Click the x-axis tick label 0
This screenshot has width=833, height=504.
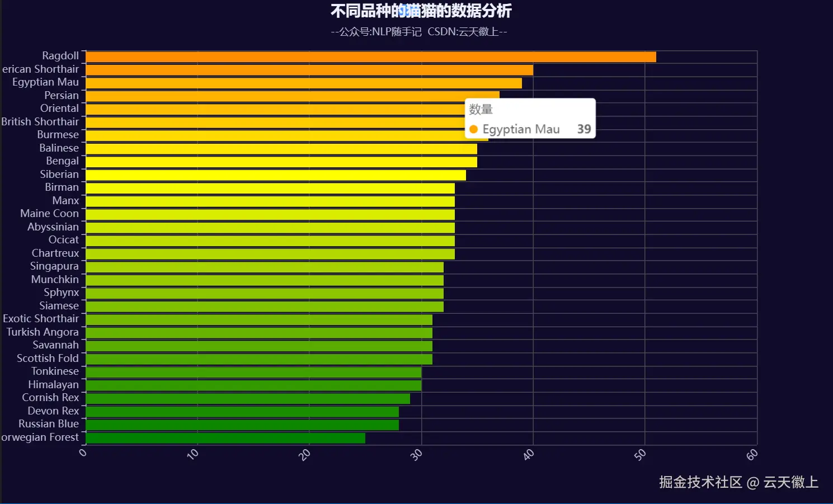pyautogui.click(x=83, y=453)
